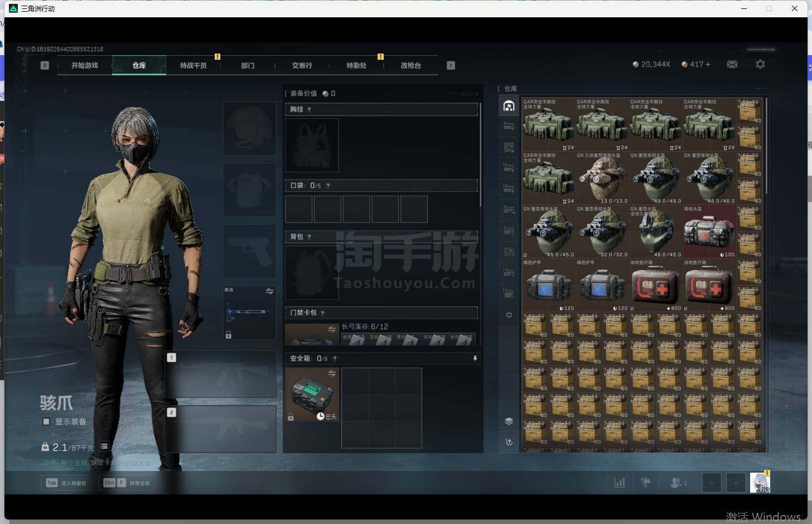812x524 pixels.
Task: Open the world chat message line
Action: click(96, 463)
